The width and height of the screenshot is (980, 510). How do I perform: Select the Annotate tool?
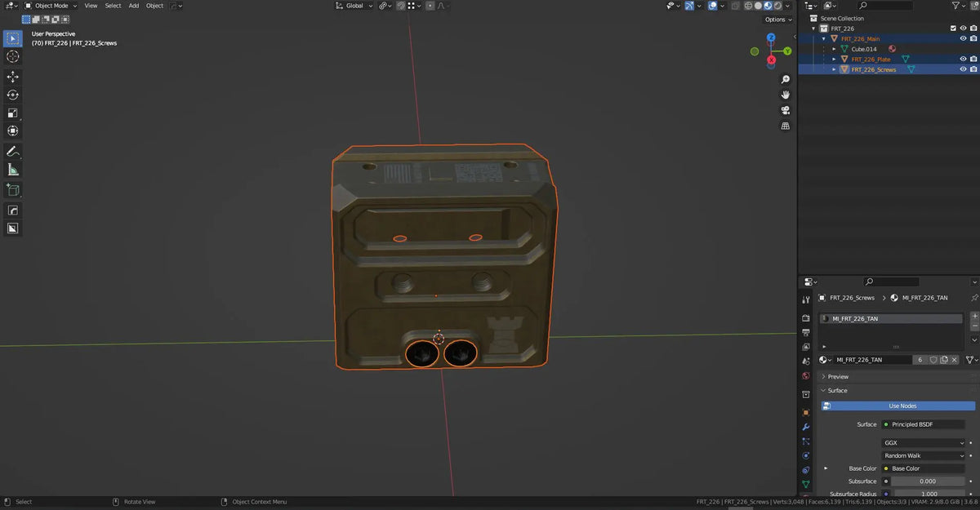click(13, 152)
